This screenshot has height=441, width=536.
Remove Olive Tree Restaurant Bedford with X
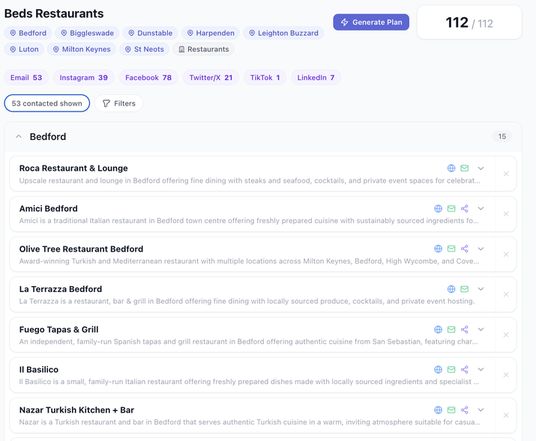(506, 254)
